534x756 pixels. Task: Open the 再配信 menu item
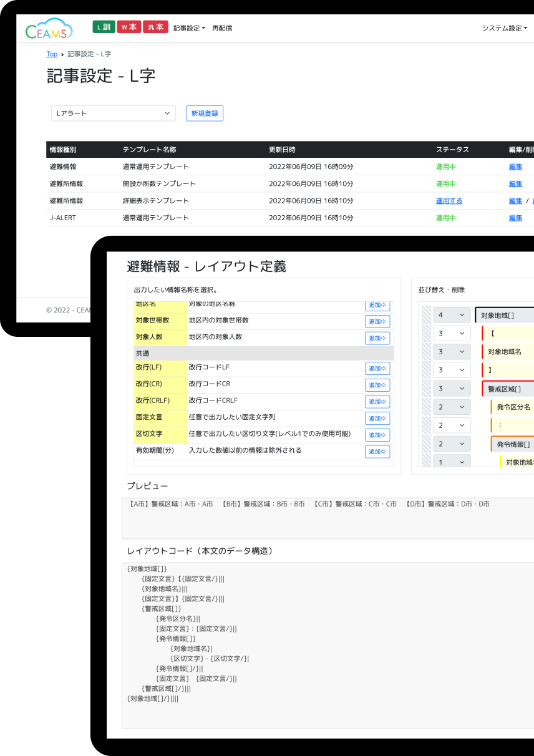pos(222,28)
